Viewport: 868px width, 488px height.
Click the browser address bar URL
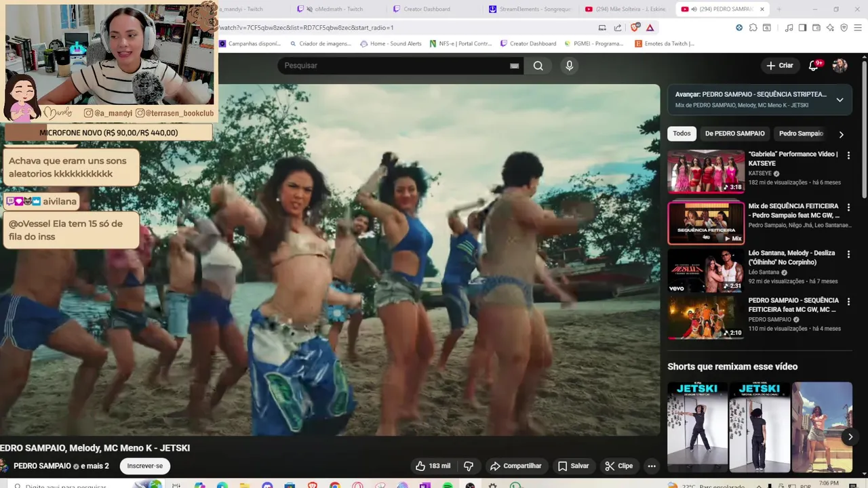click(x=306, y=28)
